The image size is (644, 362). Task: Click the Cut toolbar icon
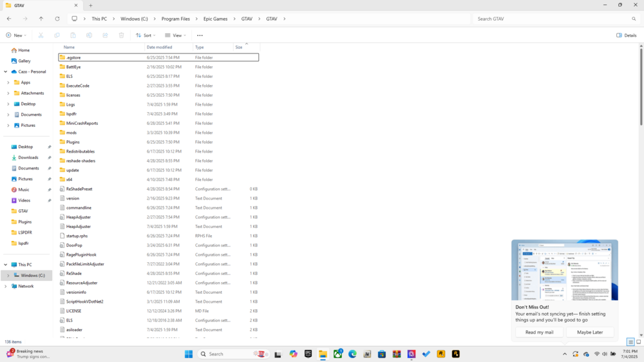tap(41, 35)
